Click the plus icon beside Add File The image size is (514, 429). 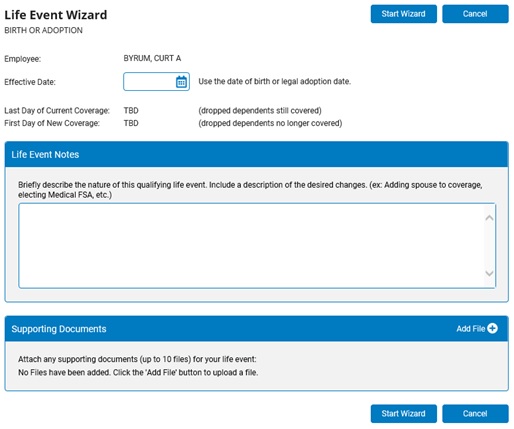coord(492,328)
